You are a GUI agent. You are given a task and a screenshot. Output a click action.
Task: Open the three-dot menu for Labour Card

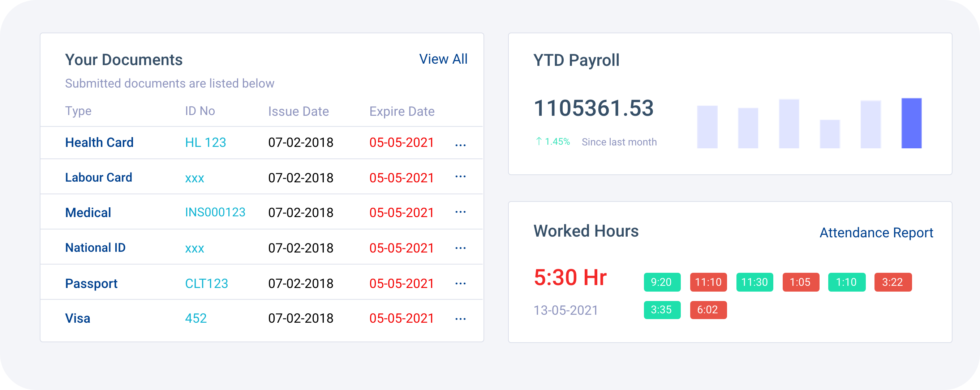pos(460,176)
